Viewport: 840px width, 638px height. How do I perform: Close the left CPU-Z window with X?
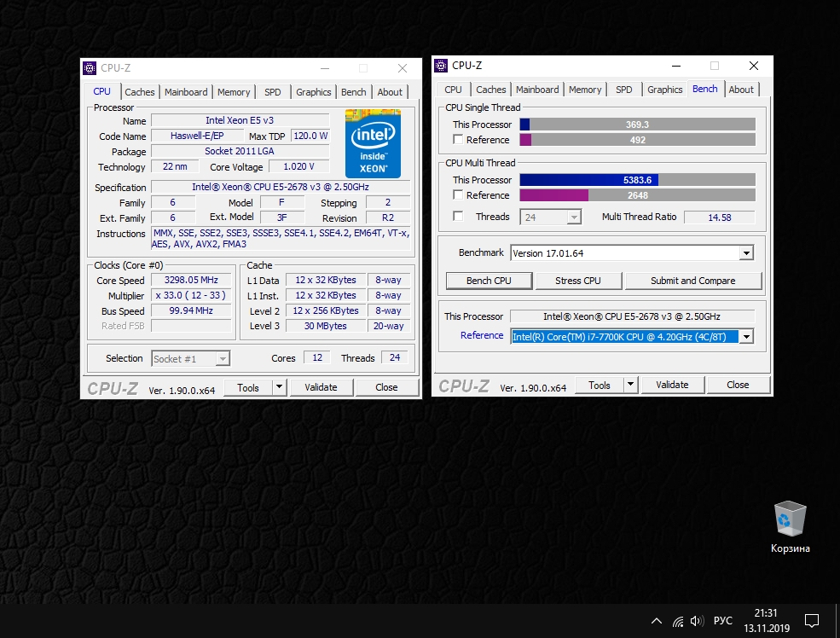click(x=403, y=68)
